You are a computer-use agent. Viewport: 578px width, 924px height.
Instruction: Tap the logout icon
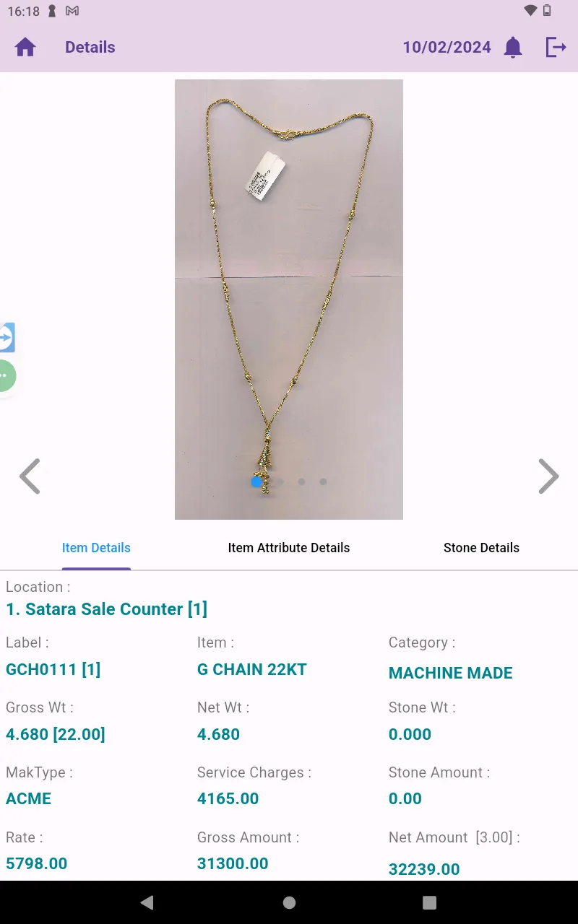[556, 48]
